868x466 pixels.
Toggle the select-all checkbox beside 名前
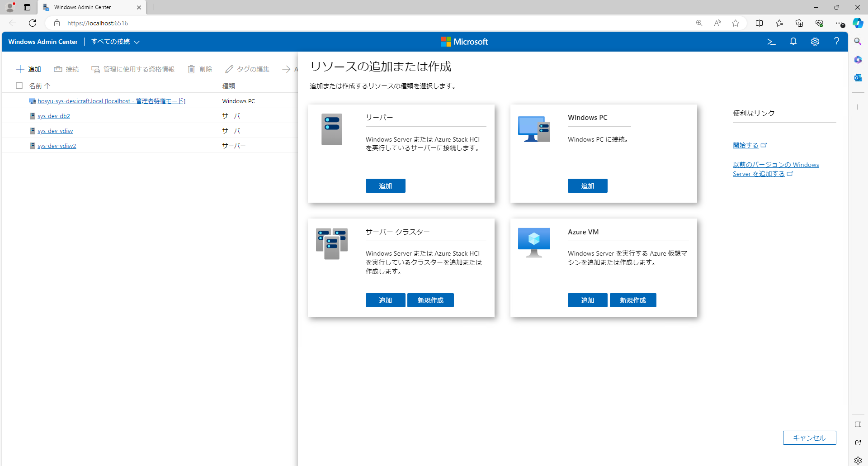click(x=19, y=86)
